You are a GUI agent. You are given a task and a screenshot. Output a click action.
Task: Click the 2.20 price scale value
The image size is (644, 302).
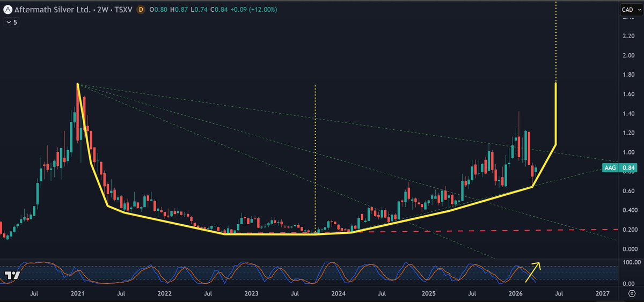[629, 36]
